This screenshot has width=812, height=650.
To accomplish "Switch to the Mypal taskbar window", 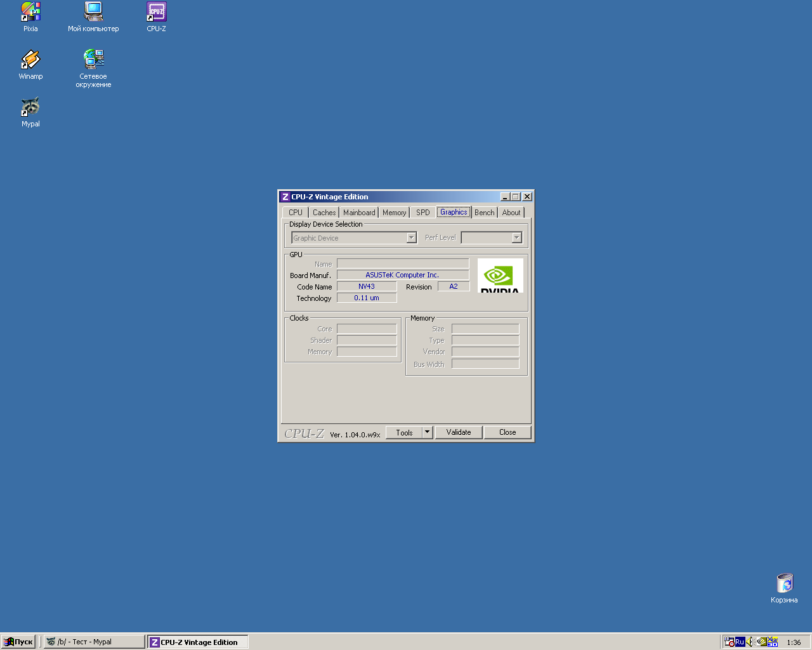I will (95, 642).
